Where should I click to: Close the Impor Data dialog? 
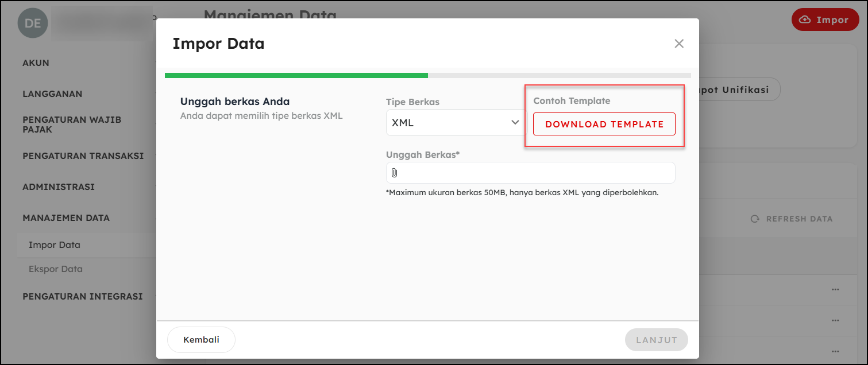pyautogui.click(x=679, y=44)
